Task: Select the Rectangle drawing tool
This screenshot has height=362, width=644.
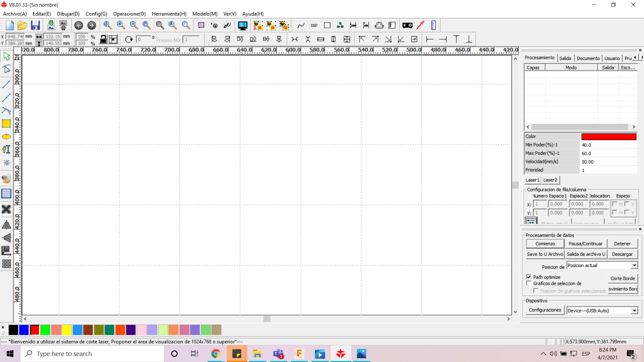Action: coord(6,123)
